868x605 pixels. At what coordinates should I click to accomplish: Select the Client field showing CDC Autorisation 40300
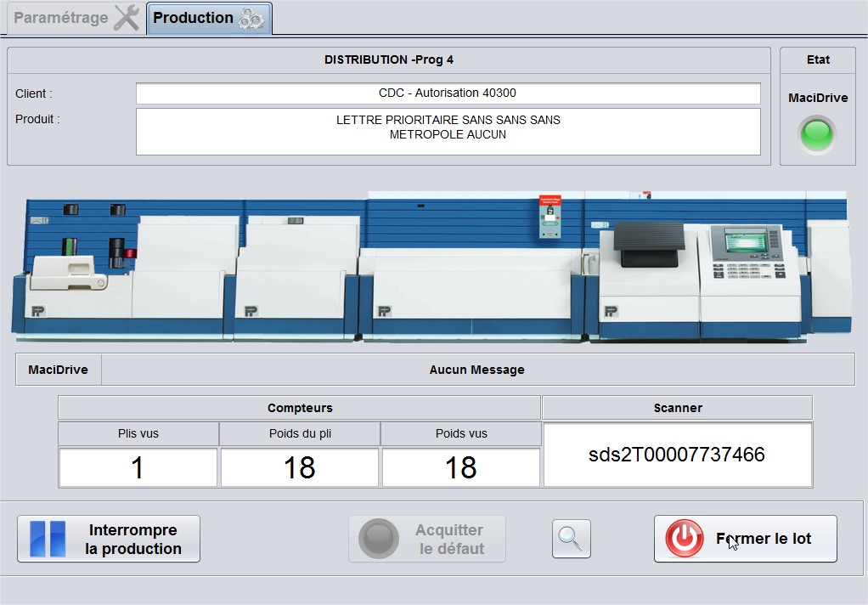coord(448,93)
